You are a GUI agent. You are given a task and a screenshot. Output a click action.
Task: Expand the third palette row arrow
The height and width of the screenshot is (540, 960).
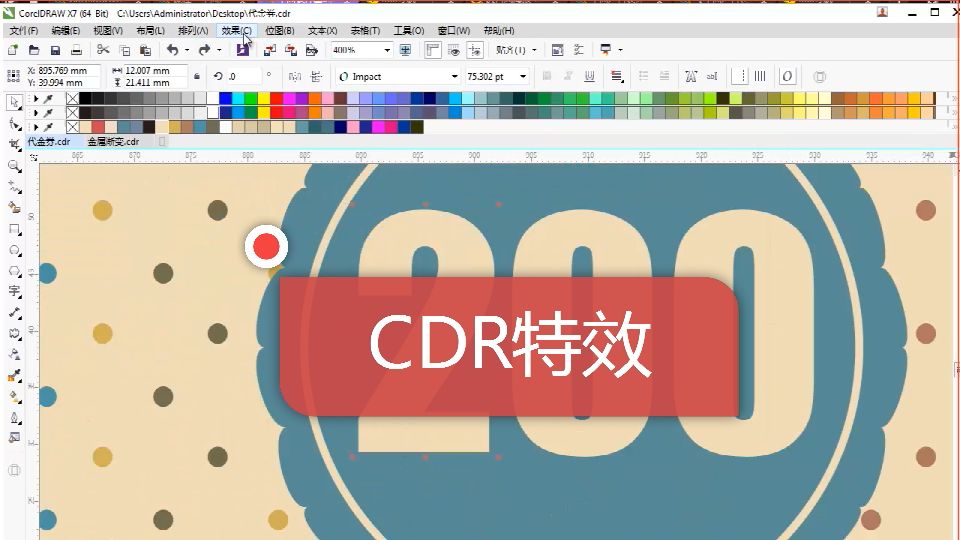(36, 127)
